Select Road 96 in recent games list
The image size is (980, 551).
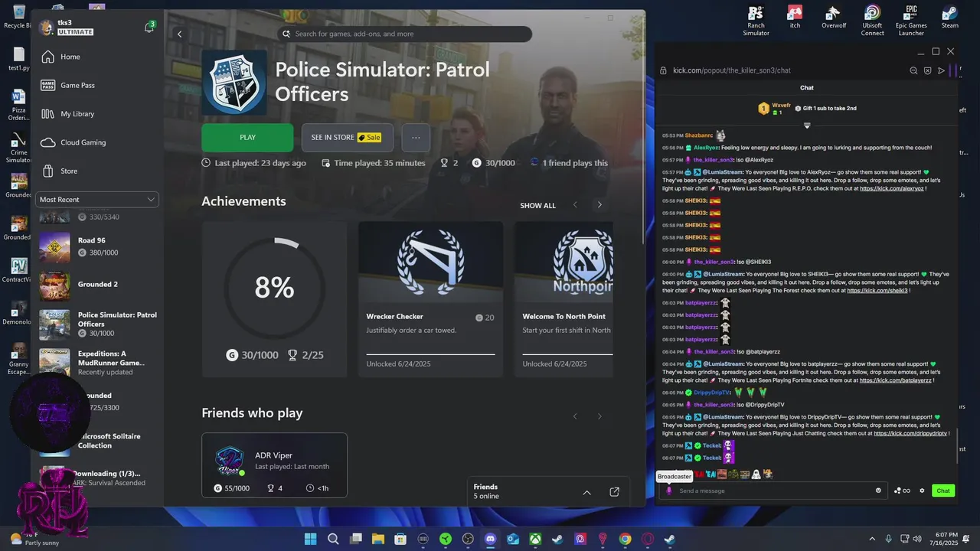97,246
